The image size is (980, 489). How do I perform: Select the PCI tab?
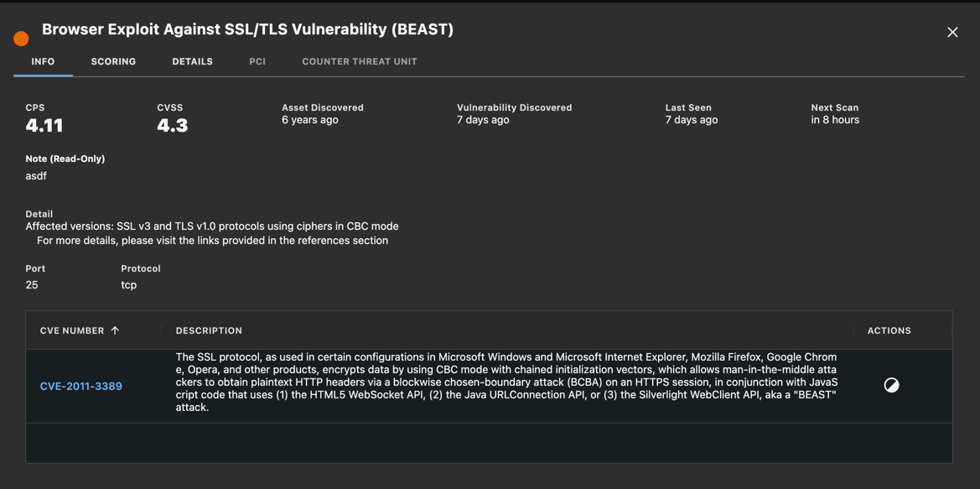pos(257,61)
